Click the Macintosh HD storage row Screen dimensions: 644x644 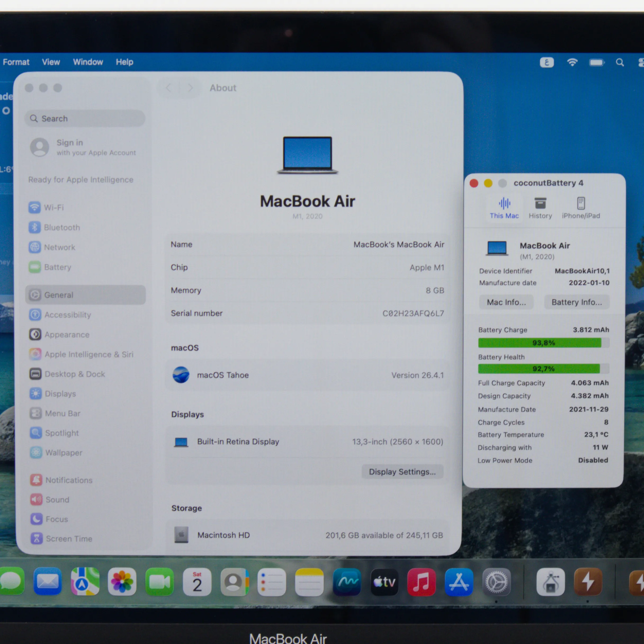pyautogui.click(x=307, y=535)
